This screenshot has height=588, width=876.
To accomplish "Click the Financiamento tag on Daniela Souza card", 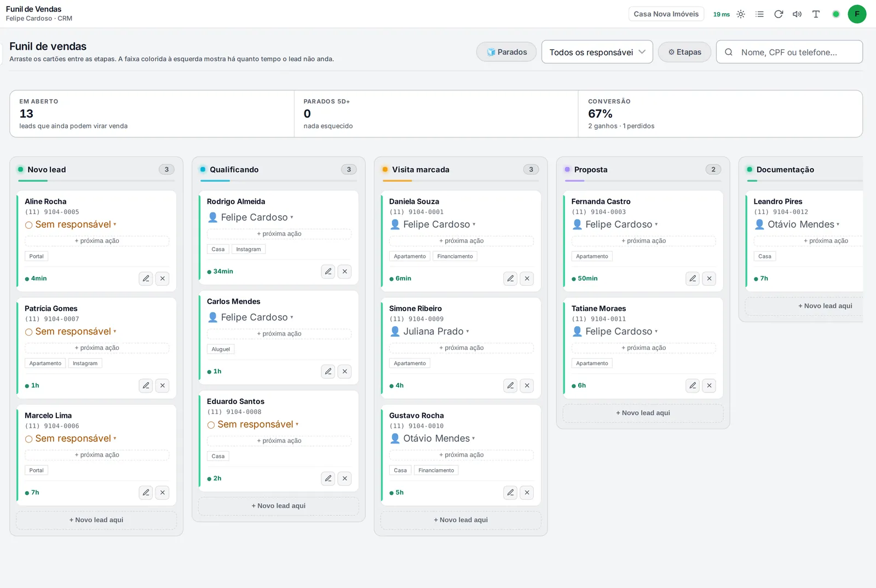I will 455,256.
